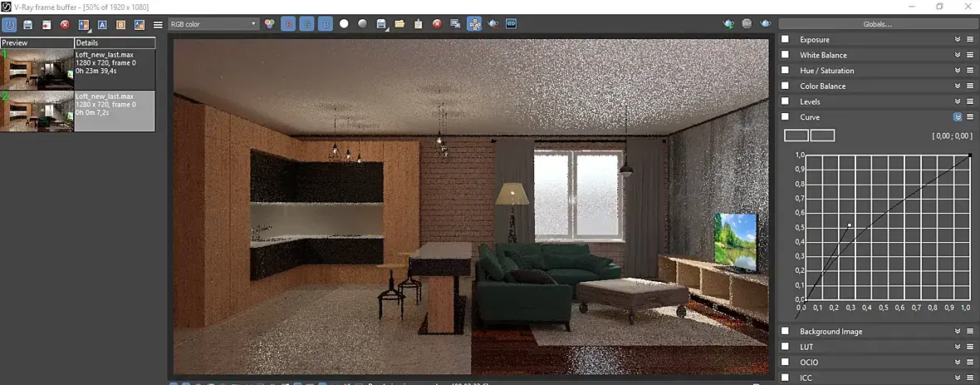
Task: Enable the Color Balance checkbox
Action: point(785,86)
